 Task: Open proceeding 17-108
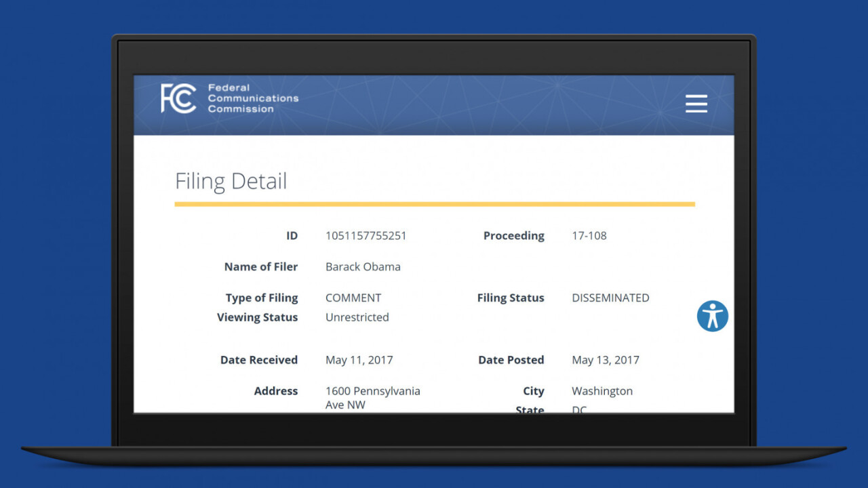pyautogui.click(x=589, y=236)
